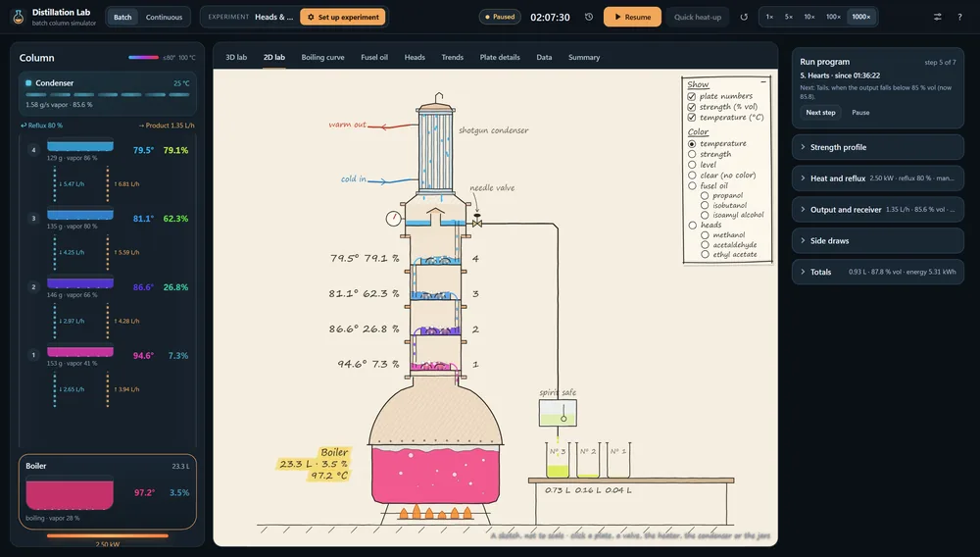
Task: Select color by level radio
Action: 692,165
